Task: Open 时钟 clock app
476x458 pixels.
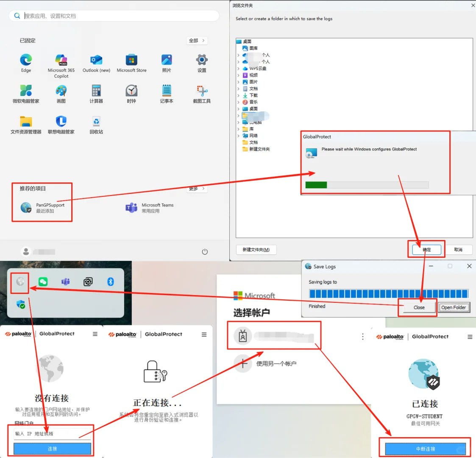Action: (131, 94)
